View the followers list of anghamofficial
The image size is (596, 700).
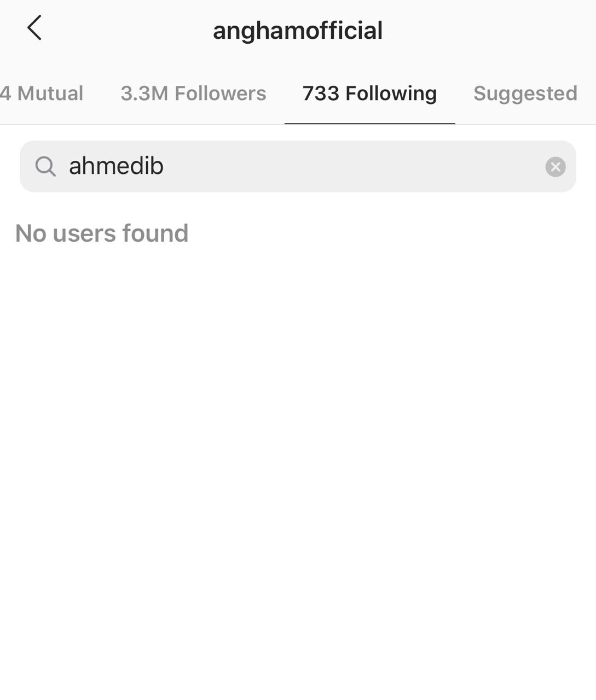(193, 94)
